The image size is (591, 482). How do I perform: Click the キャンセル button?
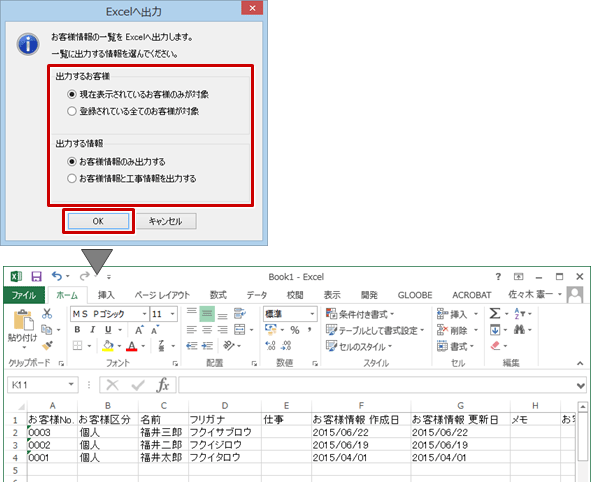click(166, 221)
